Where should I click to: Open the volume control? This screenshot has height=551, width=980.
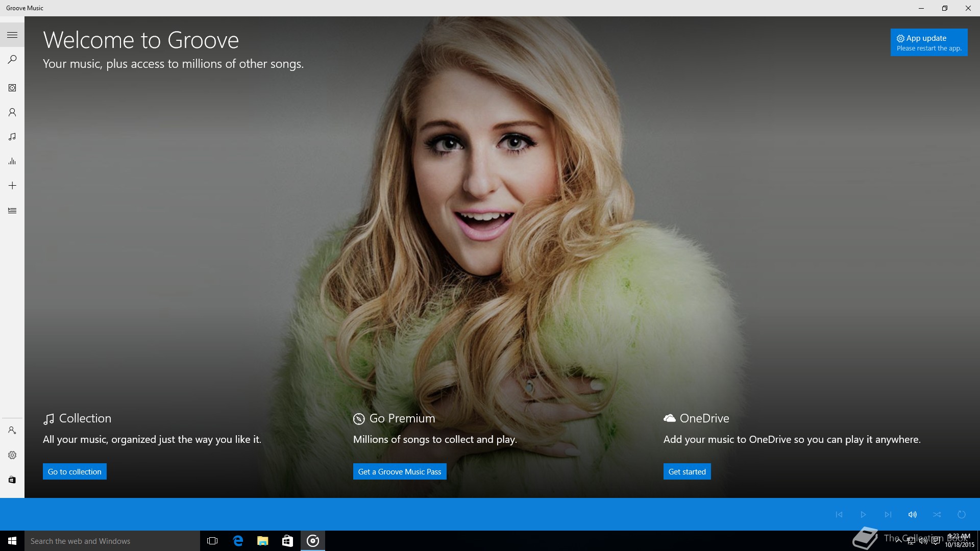tap(913, 514)
